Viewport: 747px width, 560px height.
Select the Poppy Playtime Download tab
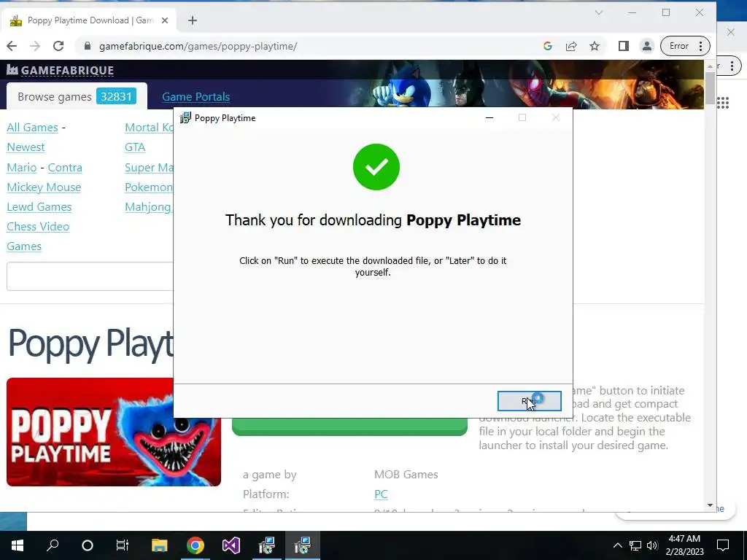90,20
